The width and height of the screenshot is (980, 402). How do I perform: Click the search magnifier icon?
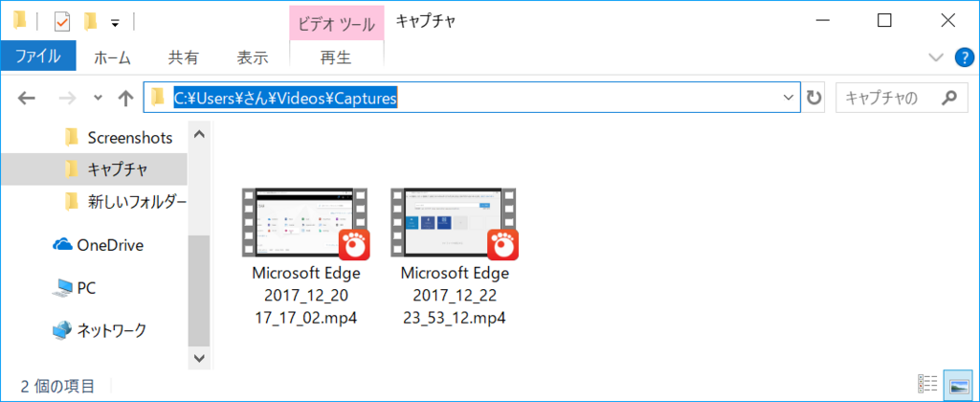[x=949, y=98]
